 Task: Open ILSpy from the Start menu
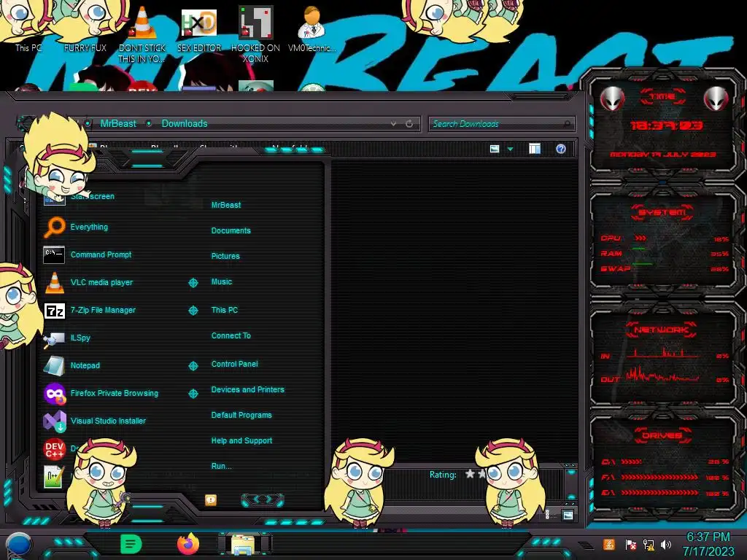click(68, 338)
